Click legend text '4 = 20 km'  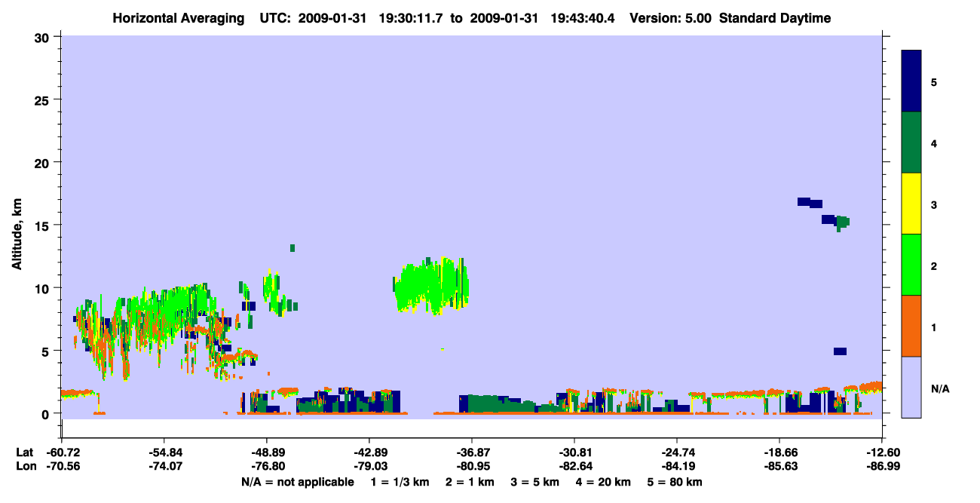(605, 482)
